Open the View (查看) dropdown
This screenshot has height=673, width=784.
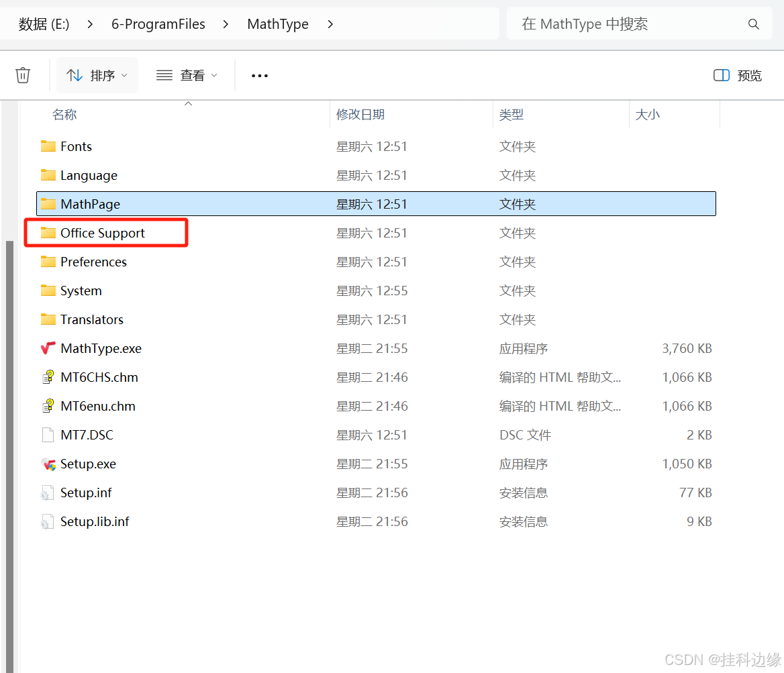tap(187, 76)
